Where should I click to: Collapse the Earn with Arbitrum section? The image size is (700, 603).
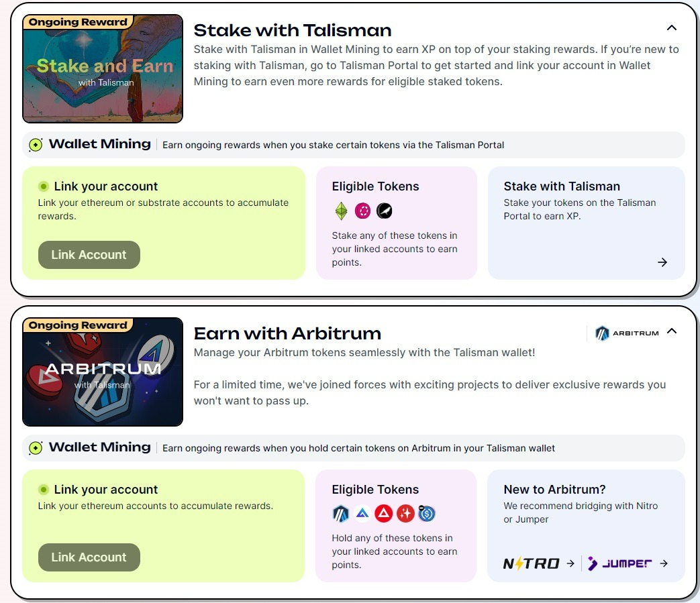(672, 331)
